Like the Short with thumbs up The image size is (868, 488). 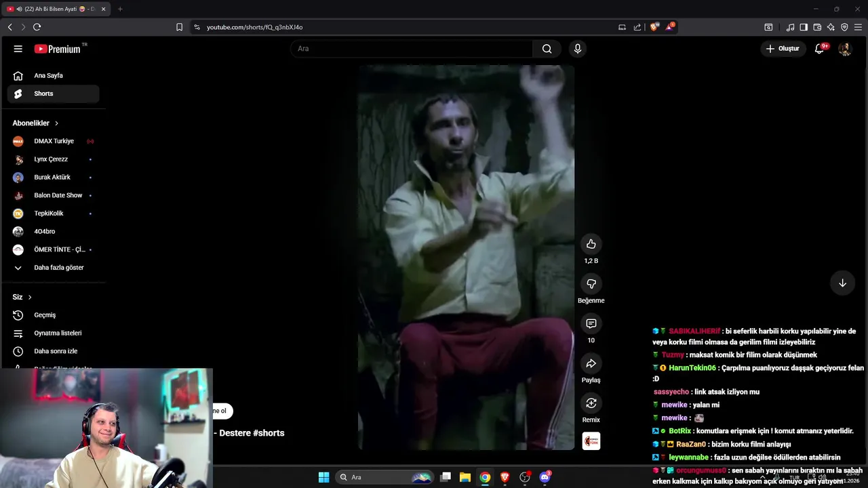(591, 244)
